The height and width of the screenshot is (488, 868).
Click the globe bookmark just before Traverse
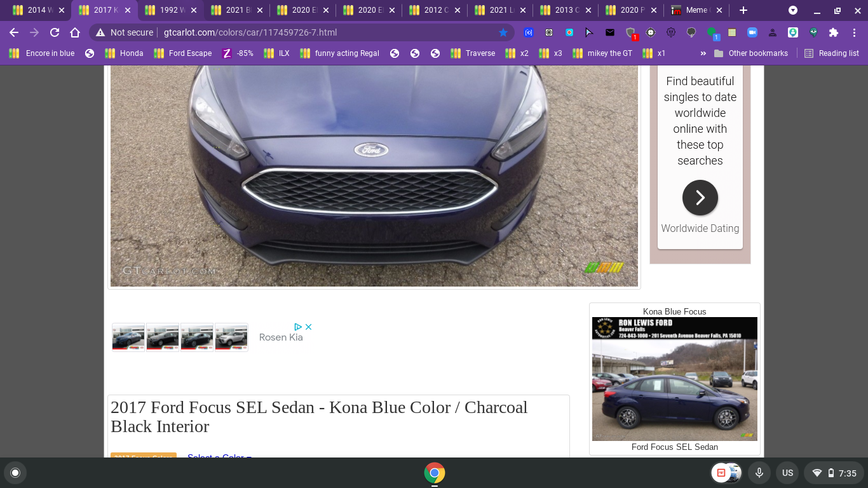click(435, 53)
